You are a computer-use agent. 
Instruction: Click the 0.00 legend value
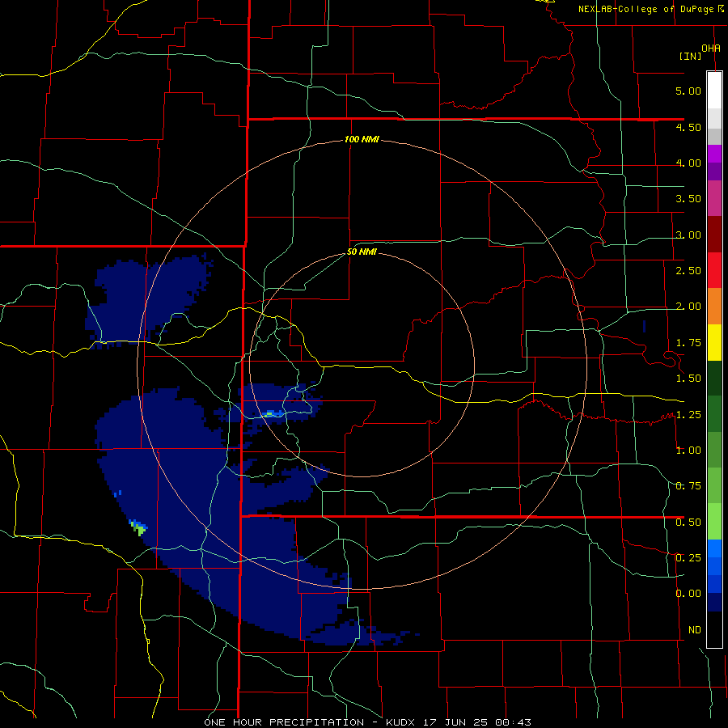[x=688, y=594]
